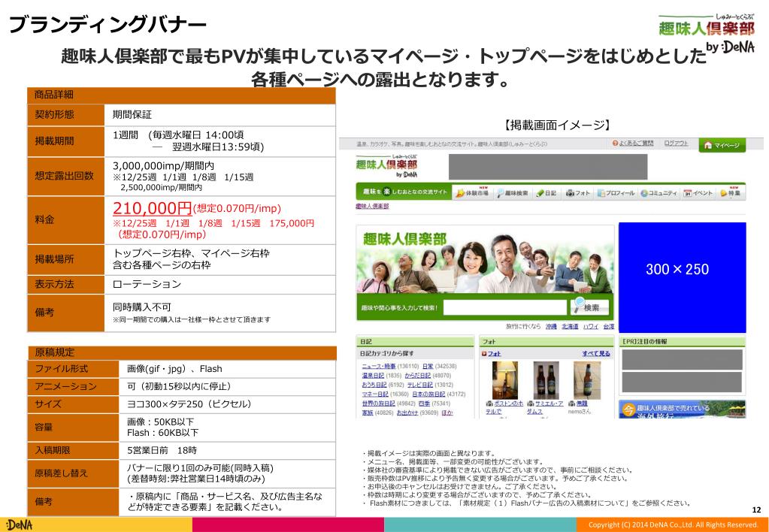This screenshot has height=532, width=769.
Task: Open the 体験市場 nav tab
Action: [472, 192]
